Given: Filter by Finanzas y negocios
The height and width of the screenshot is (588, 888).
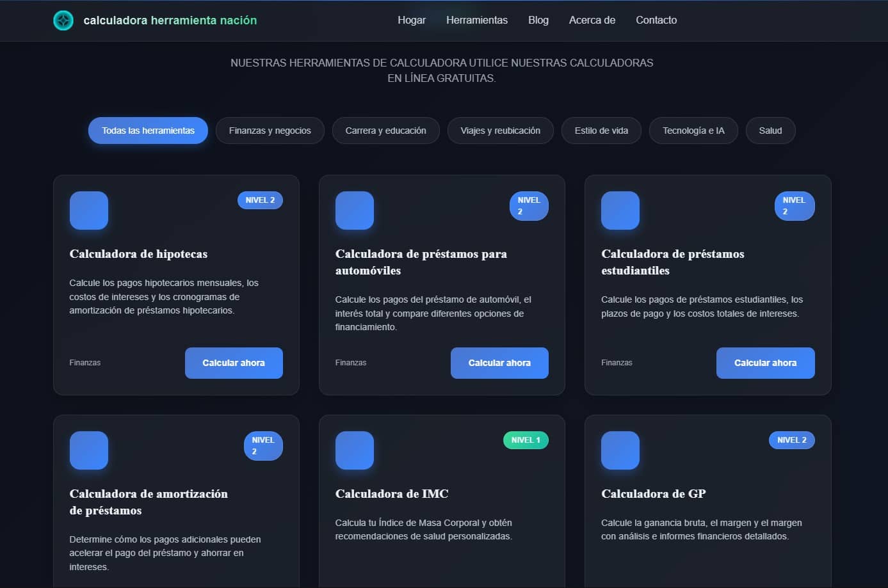Looking at the screenshot, I should click(270, 131).
